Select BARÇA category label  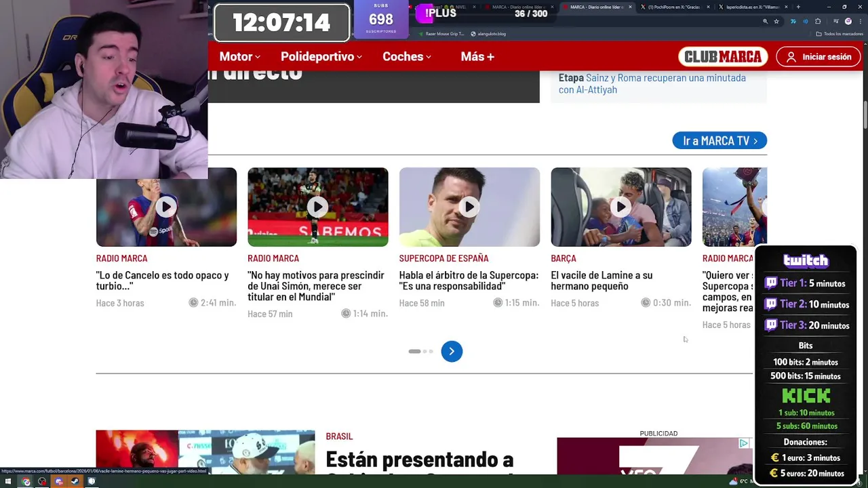[x=564, y=258]
